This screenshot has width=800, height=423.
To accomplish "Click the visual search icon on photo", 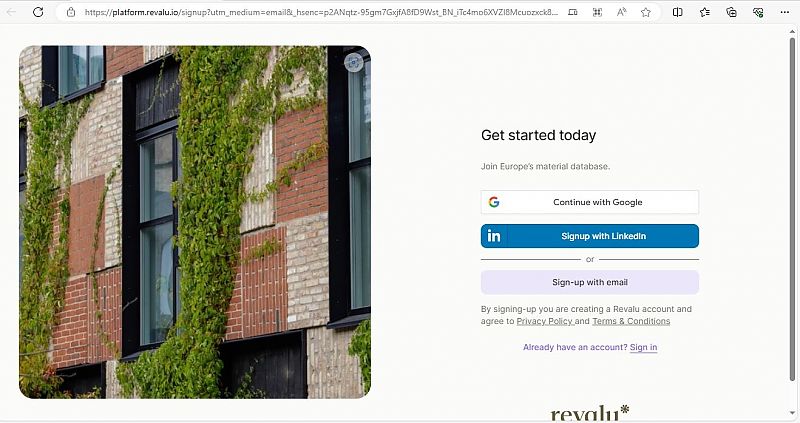I will coord(354,63).
